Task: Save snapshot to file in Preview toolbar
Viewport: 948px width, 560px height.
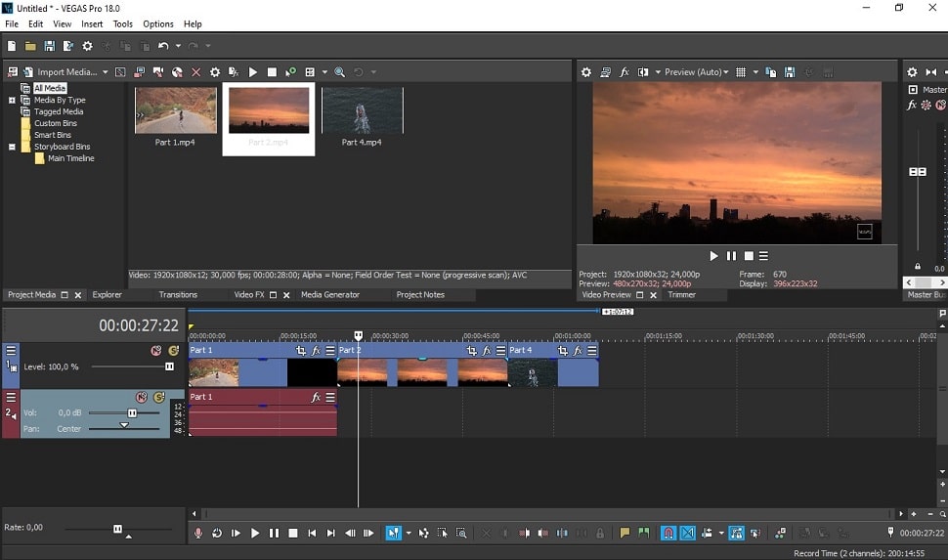Action: 790,72
